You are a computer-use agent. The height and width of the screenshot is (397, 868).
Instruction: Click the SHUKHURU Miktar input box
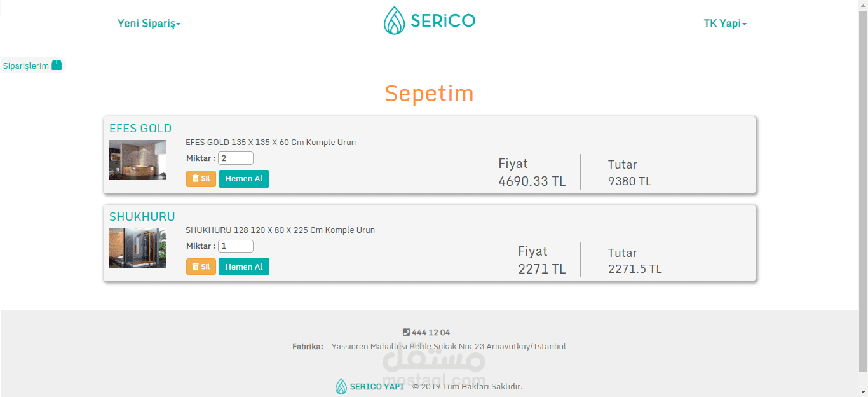click(x=235, y=246)
